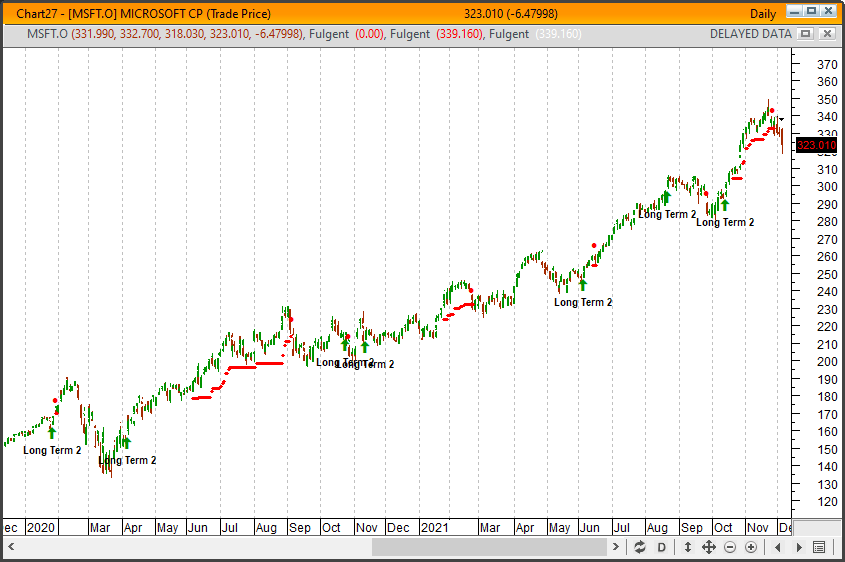Select the vertical scale arrows icon
This screenshot has height=562, width=845.
pos(688,547)
